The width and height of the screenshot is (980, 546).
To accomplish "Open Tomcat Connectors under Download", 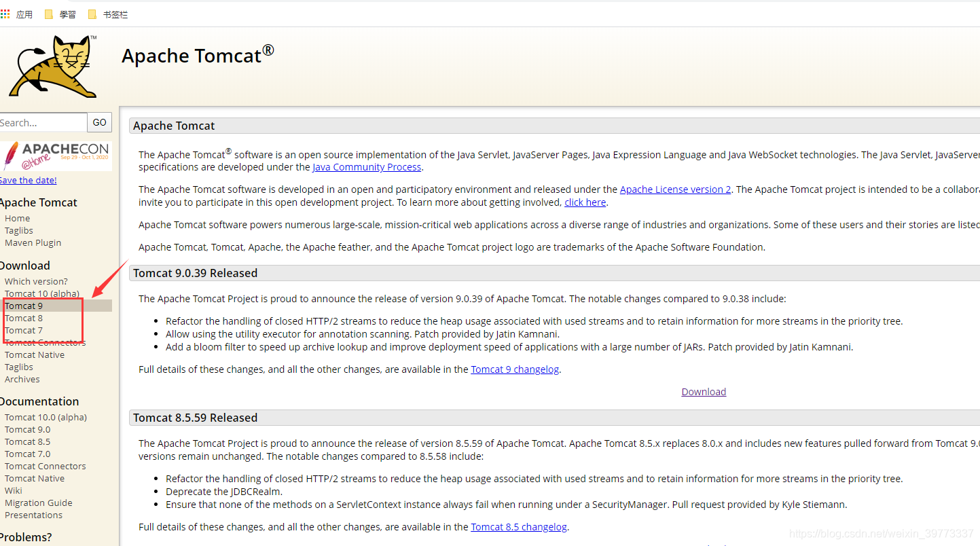I will [x=45, y=342].
